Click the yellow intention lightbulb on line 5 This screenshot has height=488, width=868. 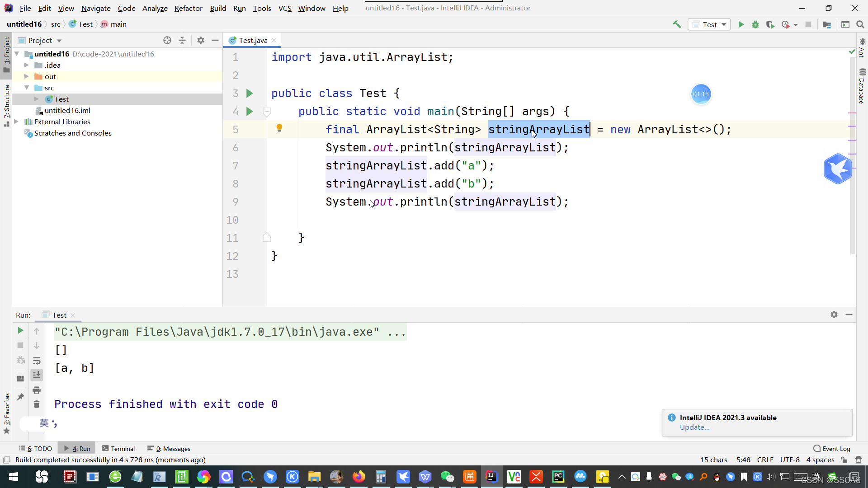279,128
